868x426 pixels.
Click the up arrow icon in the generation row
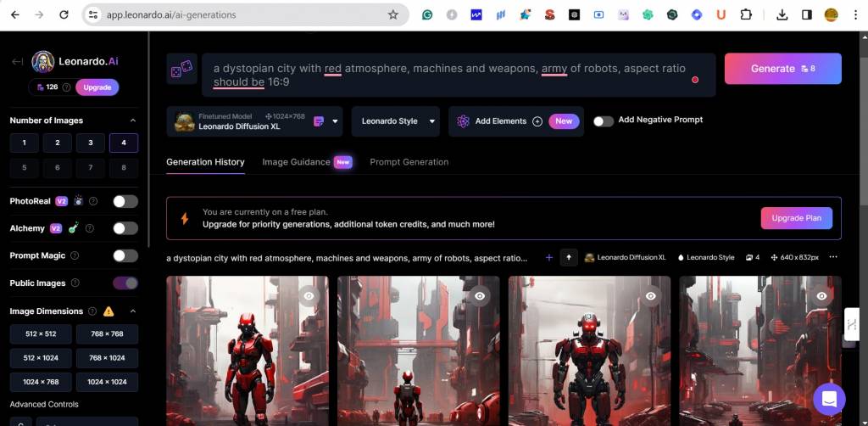coord(568,257)
